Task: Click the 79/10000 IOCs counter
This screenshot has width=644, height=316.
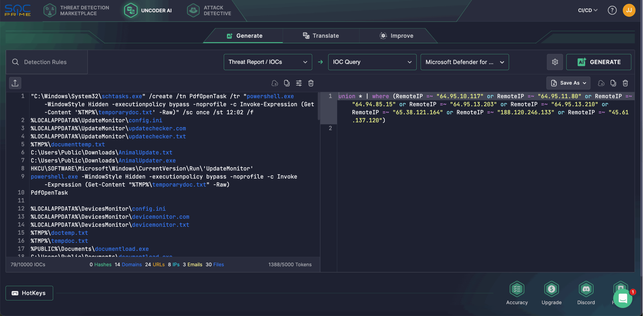Action: pyautogui.click(x=28, y=264)
